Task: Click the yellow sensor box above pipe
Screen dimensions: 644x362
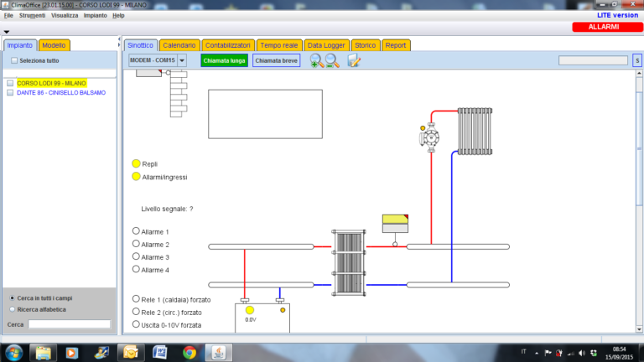Action: (395, 223)
